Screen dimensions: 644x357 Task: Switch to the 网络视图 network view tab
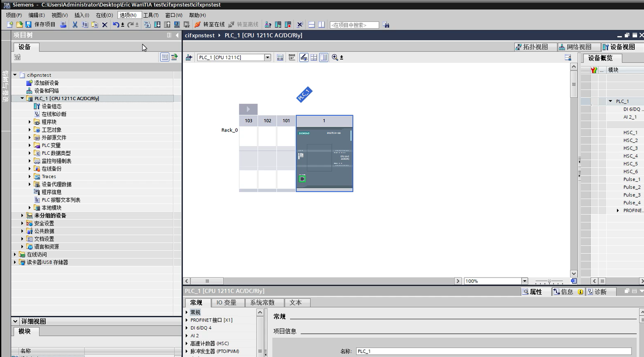(575, 47)
